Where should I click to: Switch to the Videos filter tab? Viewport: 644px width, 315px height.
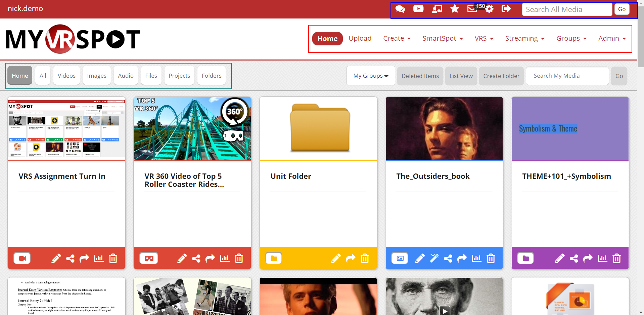[66, 76]
